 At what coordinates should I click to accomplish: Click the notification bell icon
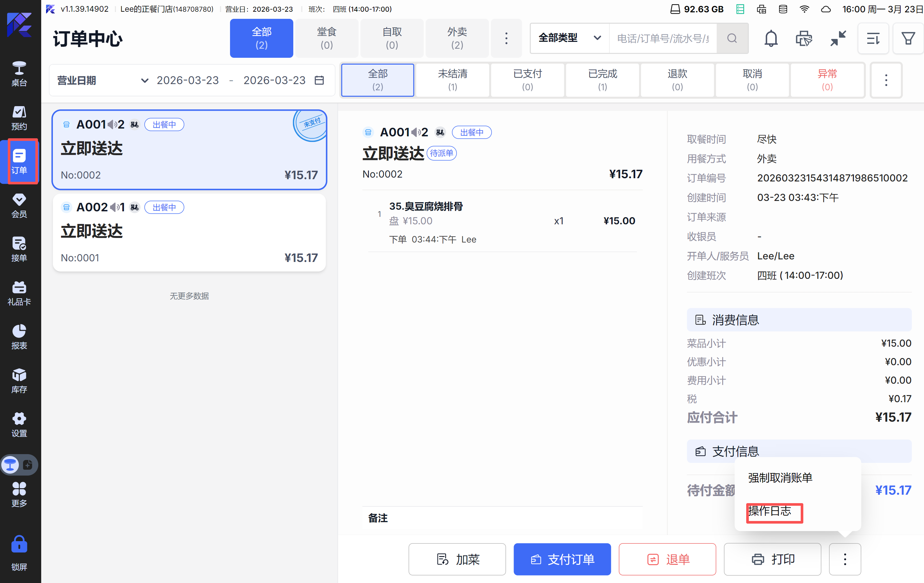click(x=771, y=38)
